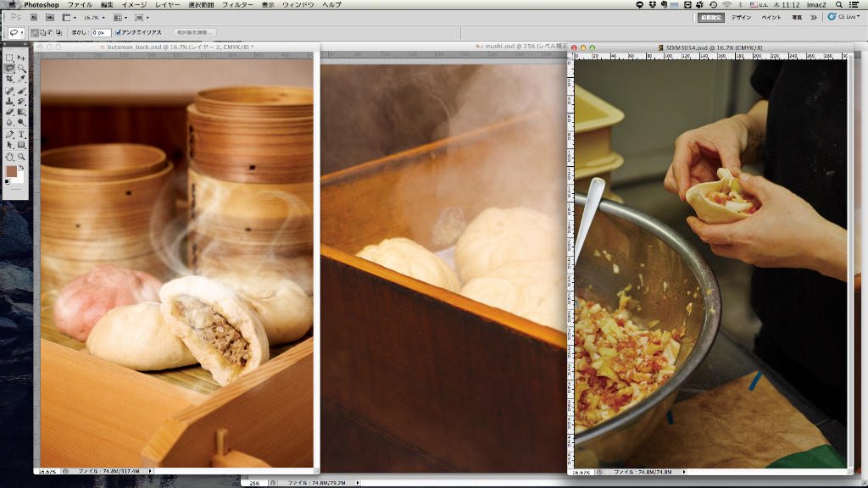Select the Rectangular Marquee tool
The height and width of the screenshot is (488, 868).
pos(9,57)
